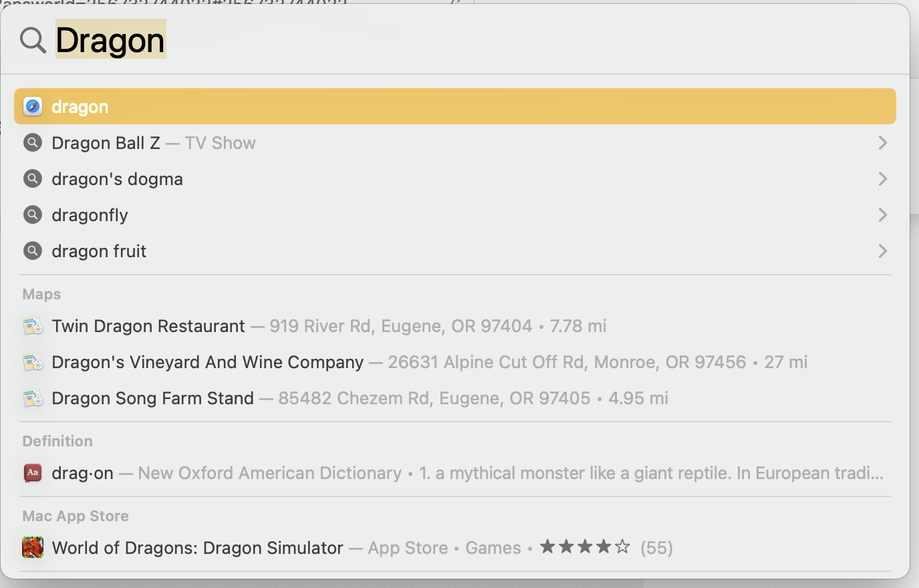Pick the dragonfly suggestion
The width and height of the screenshot is (919, 588).
[x=455, y=214]
